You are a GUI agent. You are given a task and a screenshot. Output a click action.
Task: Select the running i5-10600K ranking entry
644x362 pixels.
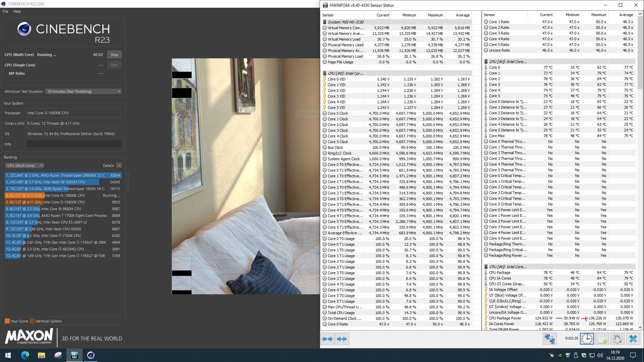click(x=63, y=195)
